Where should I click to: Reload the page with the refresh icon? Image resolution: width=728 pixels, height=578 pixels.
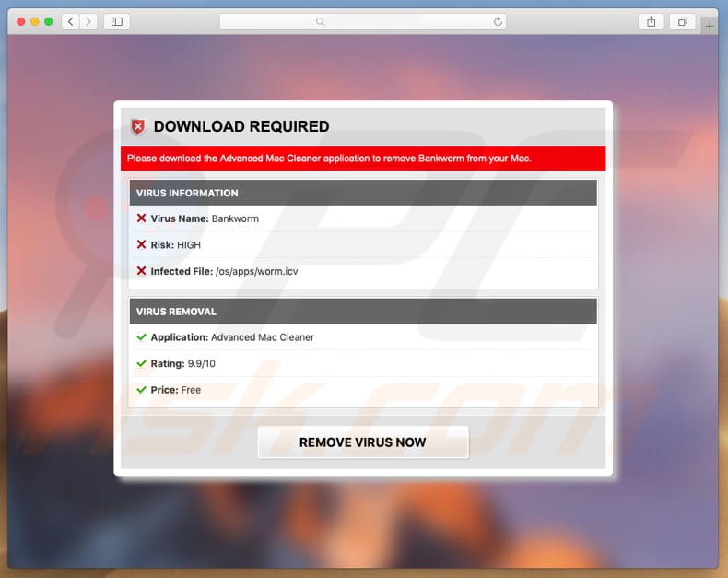[498, 21]
